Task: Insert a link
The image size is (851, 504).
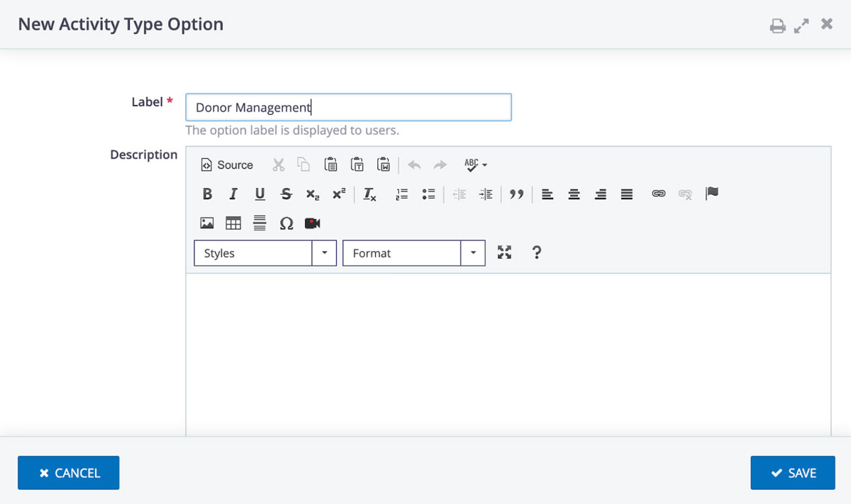Action: [x=658, y=194]
